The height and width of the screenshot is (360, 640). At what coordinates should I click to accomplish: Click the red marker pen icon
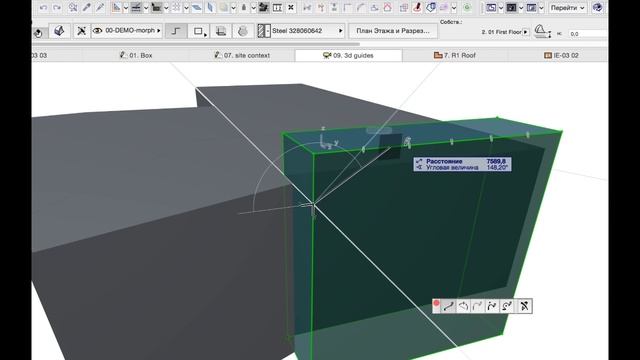pyautogui.click(x=417, y=7)
